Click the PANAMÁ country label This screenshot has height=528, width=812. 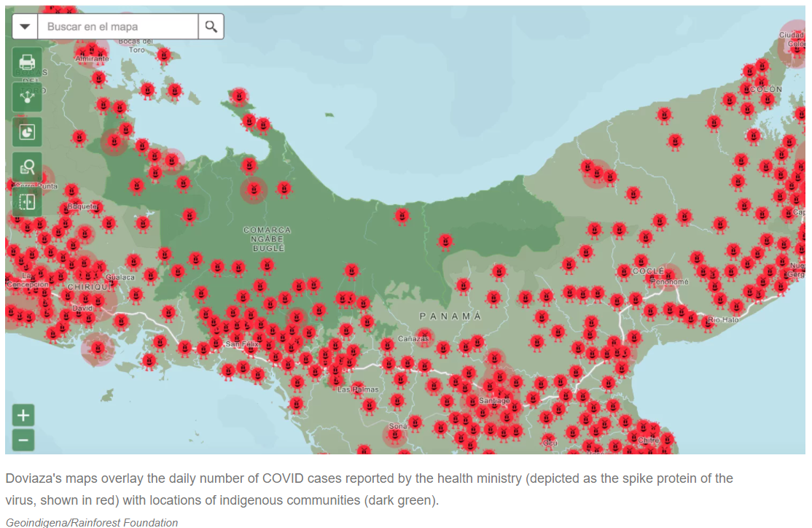pyautogui.click(x=450, y=316)
